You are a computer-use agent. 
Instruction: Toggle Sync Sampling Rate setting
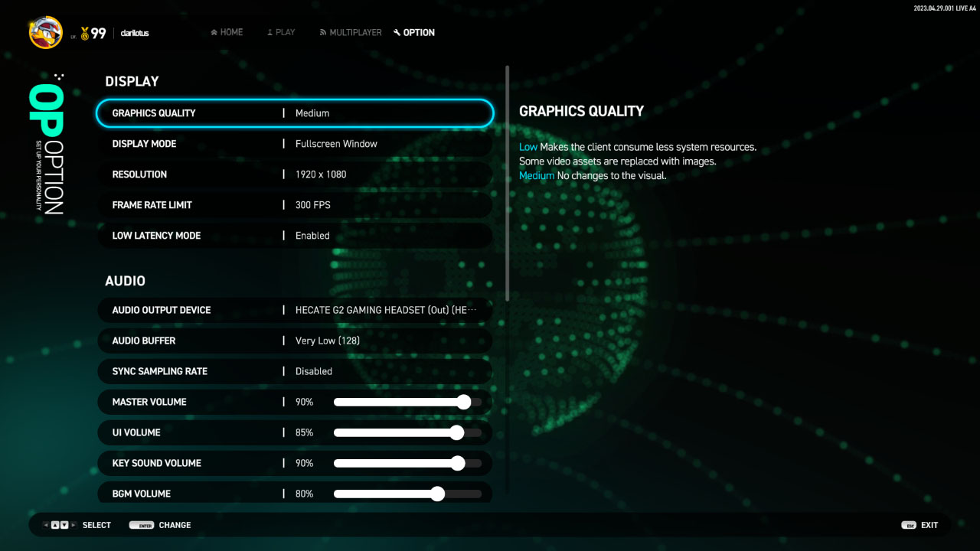click(x=295, y=371)
